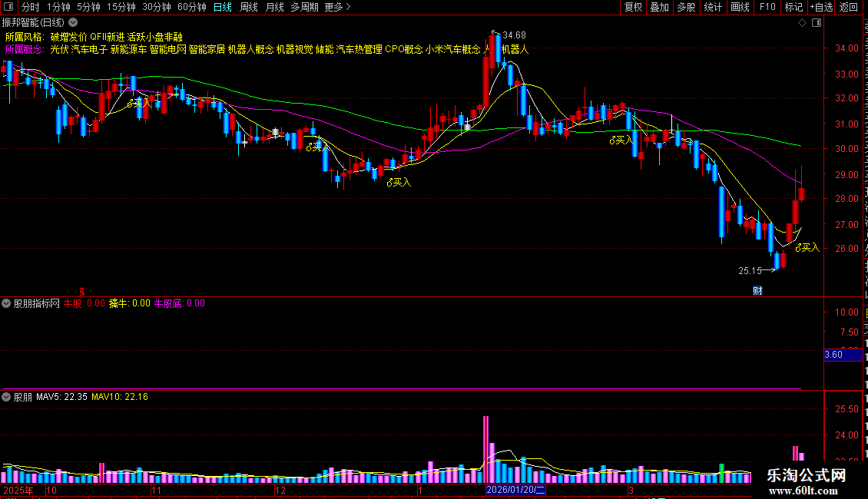Click the 牛股: 0.00 indicator value
Image resolution: width=868 pixels, height=499 pixels.
[x=84, y=303]
